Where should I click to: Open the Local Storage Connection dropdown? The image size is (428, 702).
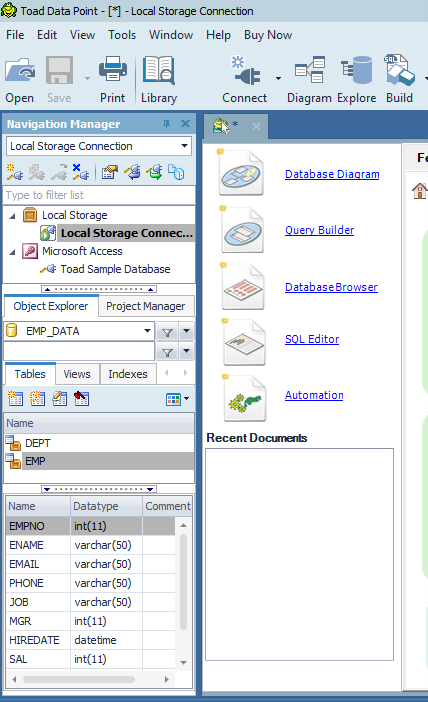point(184,146)
